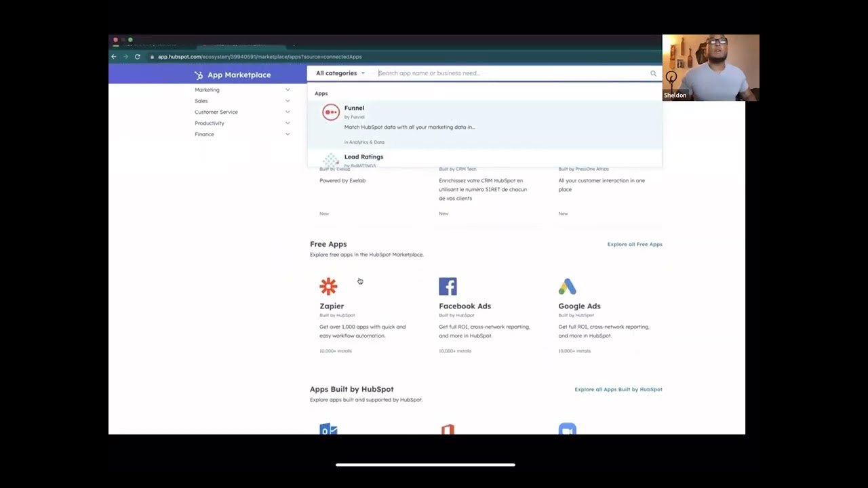Select the Funnel search result name
Screen dimensions: 868x488
coord(354,108)
